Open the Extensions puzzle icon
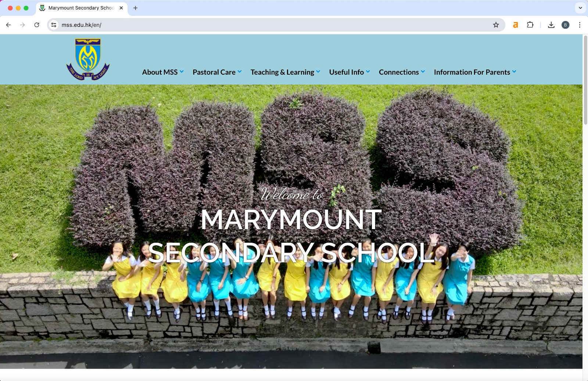588x381 pixels. (530, 25)
